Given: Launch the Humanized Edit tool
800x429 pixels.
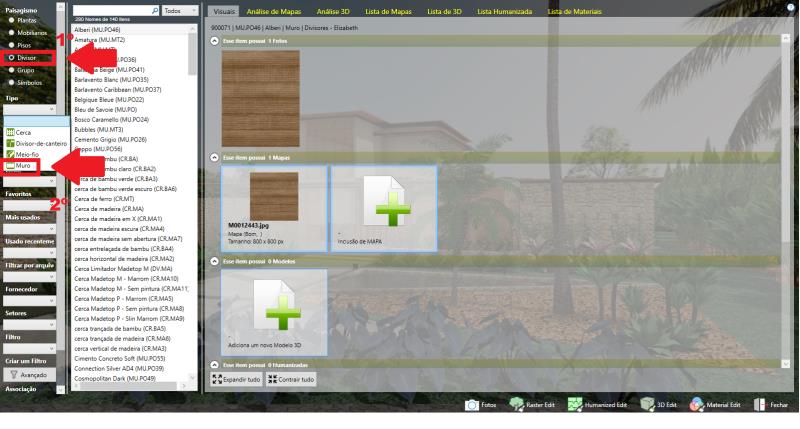Looking at the screenshot, I should click(576, 405).
